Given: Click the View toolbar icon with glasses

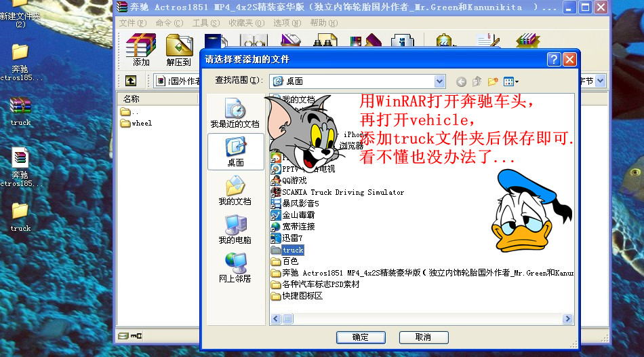Looking at the screenshot, I should (254, 40).
